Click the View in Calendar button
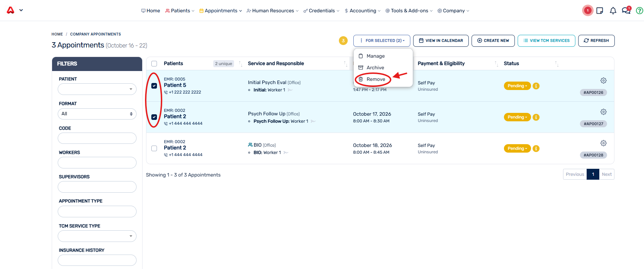 441,41
